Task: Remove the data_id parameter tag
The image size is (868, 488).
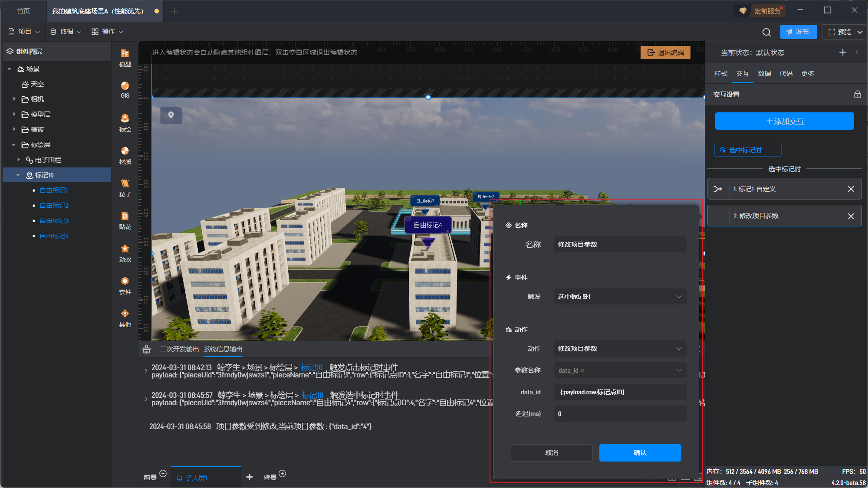Action: [582, 370]
